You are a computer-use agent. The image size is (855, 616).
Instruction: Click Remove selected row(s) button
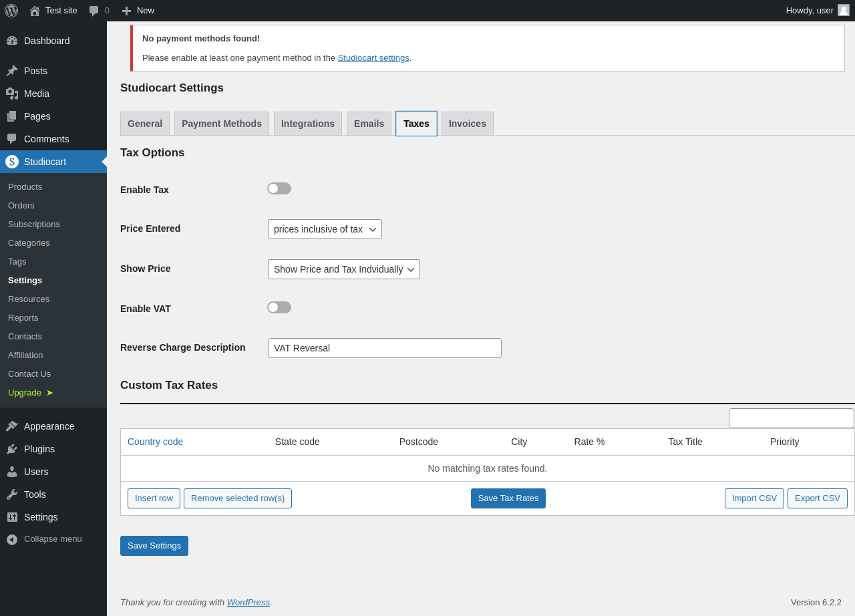238,498
